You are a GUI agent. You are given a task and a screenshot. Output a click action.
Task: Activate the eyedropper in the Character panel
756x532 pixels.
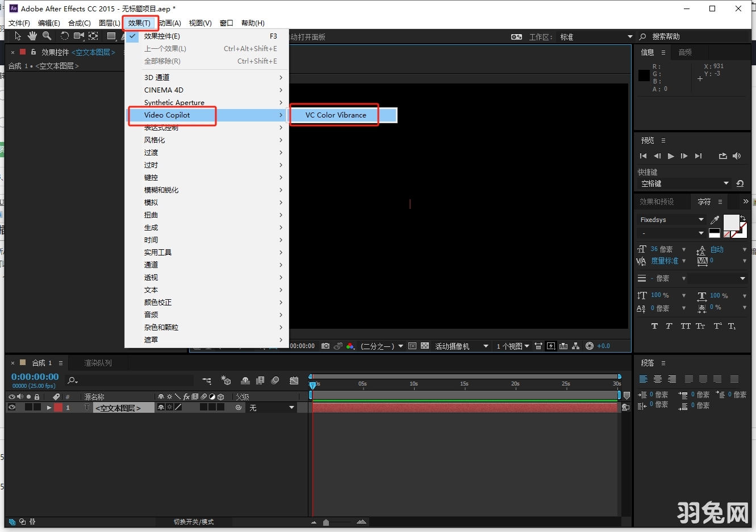(715, 219)
